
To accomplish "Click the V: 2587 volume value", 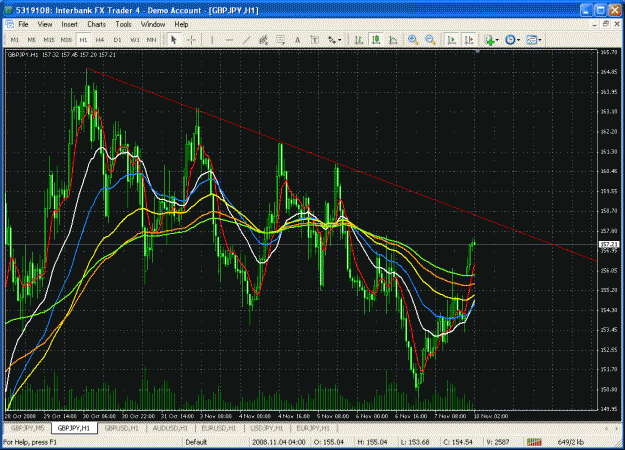I will click(x=497, y=442).
